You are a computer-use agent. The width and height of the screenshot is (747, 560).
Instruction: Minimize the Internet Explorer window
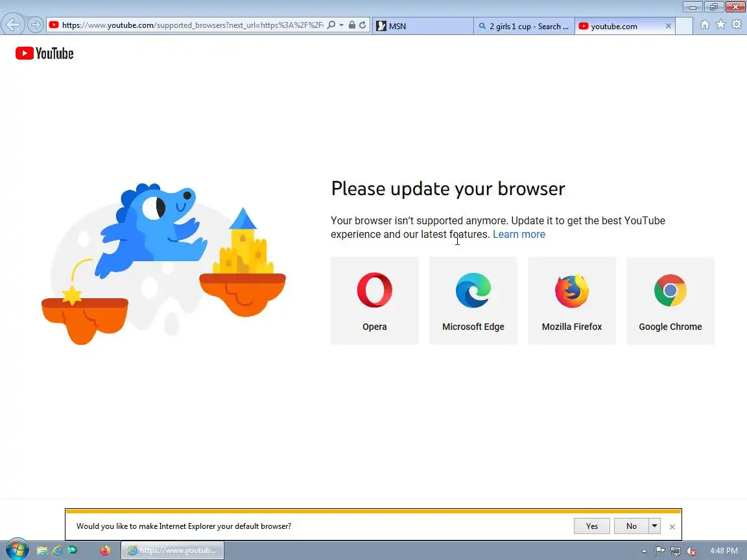pyautogui.click(x=693, y=6)
